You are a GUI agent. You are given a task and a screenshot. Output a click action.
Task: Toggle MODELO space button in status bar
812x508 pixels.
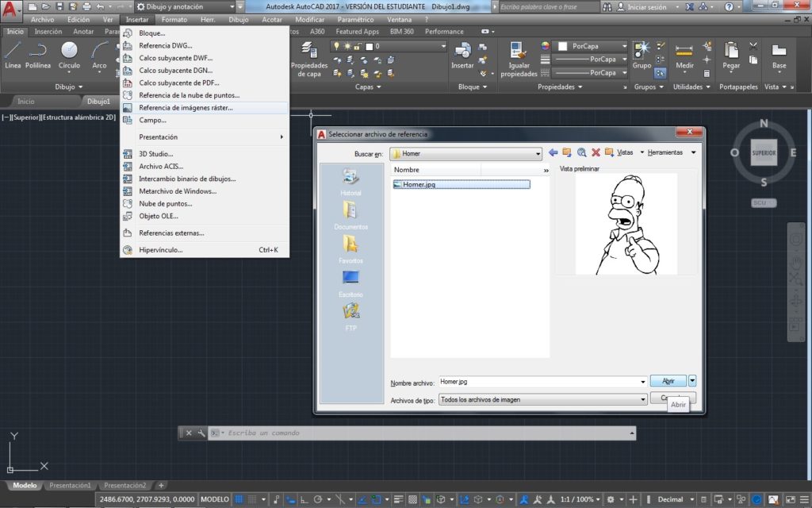[214, 499]
